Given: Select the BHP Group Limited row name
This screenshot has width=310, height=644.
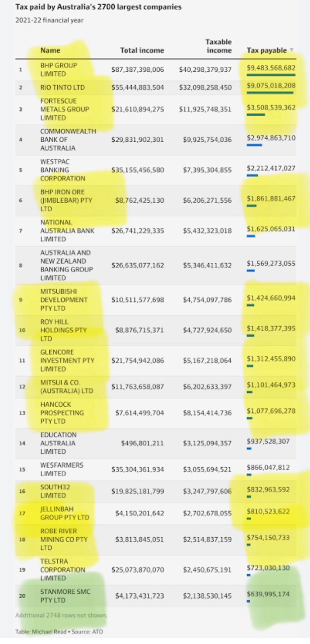Looking at the screenshot, I should (58, 69).
